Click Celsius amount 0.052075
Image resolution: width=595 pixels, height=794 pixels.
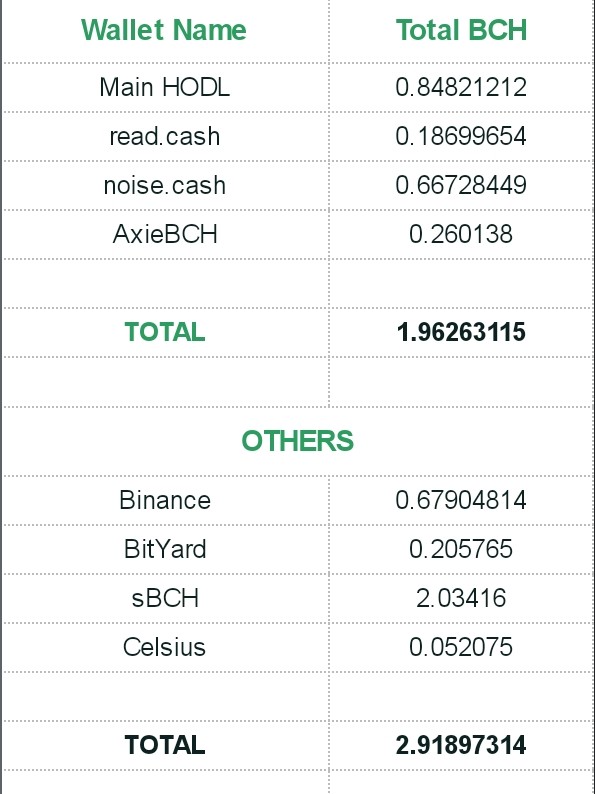tap(461, 647)
